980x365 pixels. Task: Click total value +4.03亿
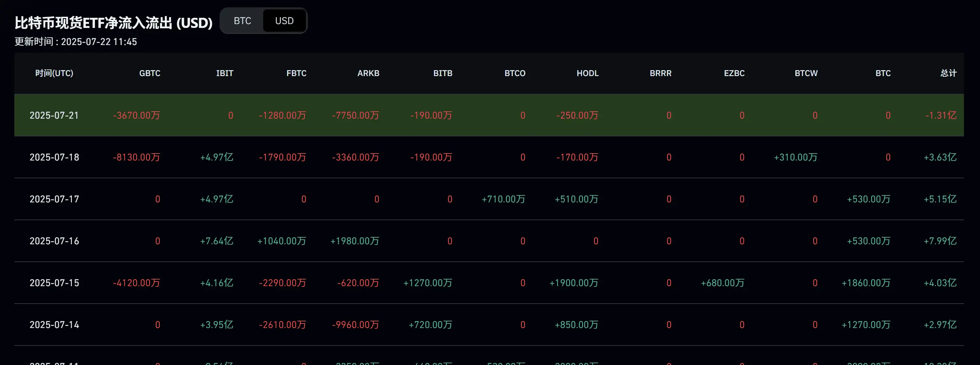click(x=940, y=283)
